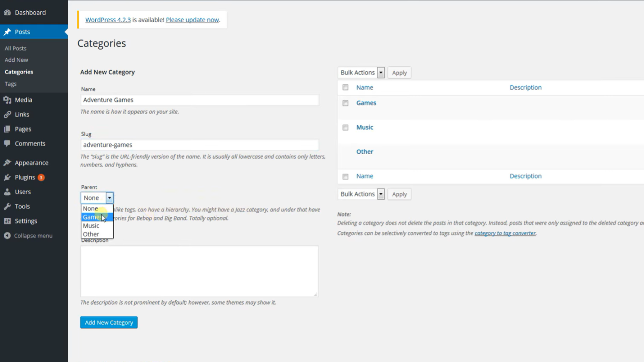Image resolution: width=644 pixels, height=362 pixels.
Task: Click the Pages icon in sidebar
Action: pos(7,129)
